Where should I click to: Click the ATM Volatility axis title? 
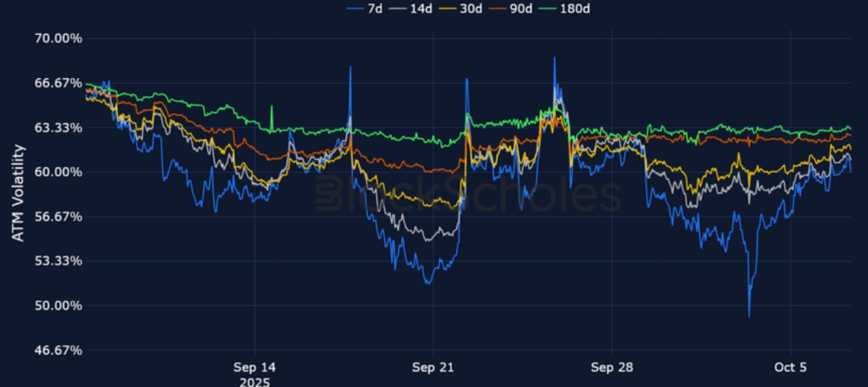(18, 192)
